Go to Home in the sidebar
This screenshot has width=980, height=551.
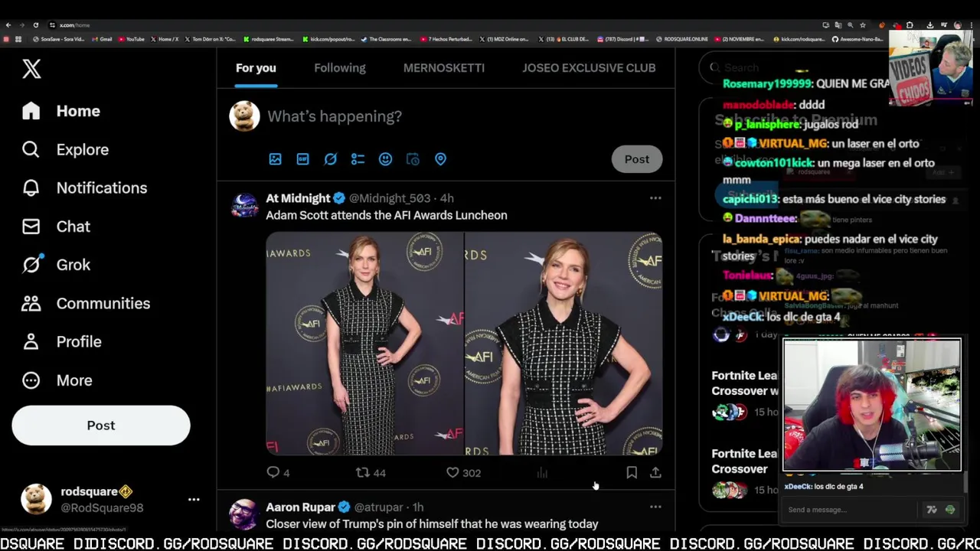(x=61, y=111)
